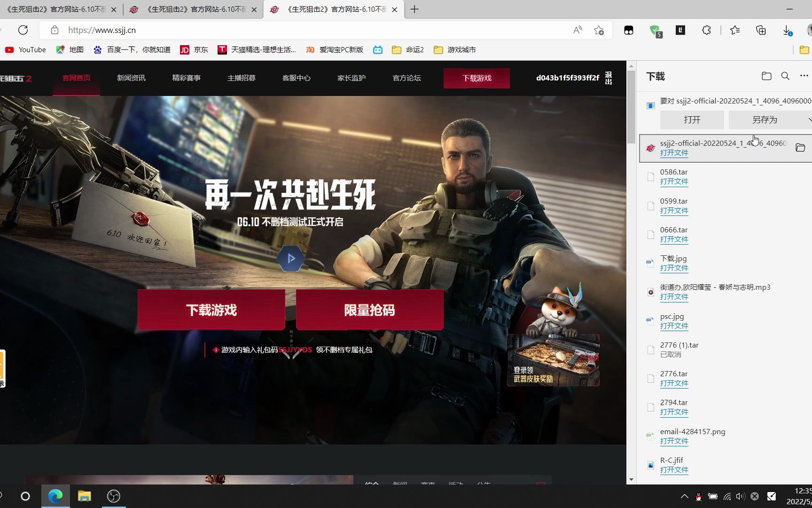Expand the 命运2 bookmark folder
Image resolution: width=812 pixels, height=508 pixels.
click(x=408, y=49)
